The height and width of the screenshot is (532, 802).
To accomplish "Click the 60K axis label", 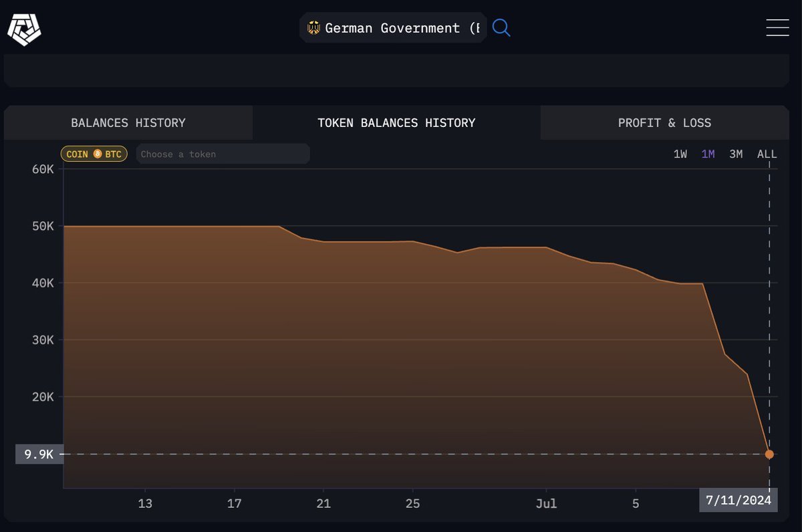I will point(43,169).
